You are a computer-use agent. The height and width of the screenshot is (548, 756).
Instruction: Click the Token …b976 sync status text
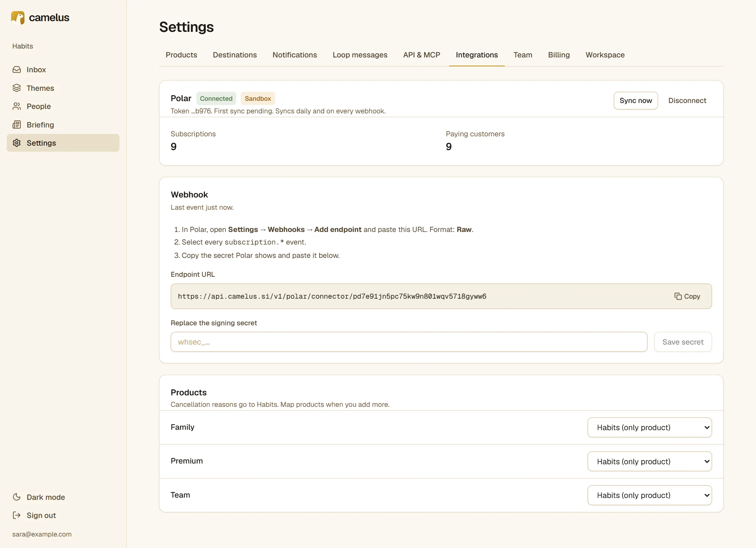pos(278,111)
